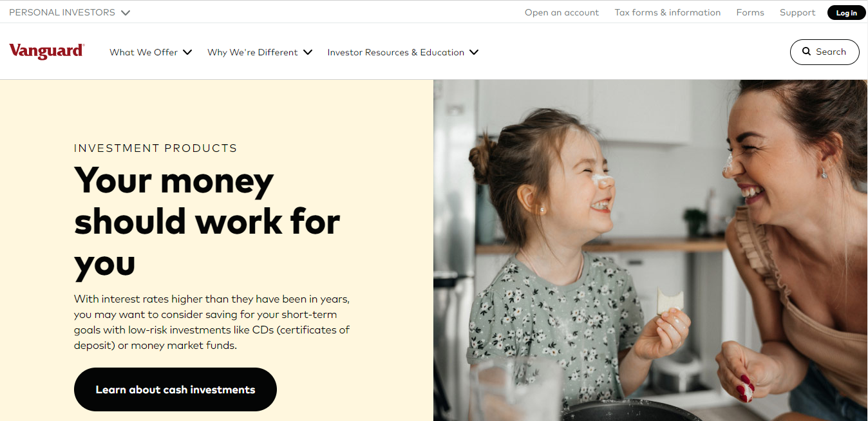Open Investor Resources & Education menu
The height and width of the screenshot is (421, 868).
tap(403, 52)
